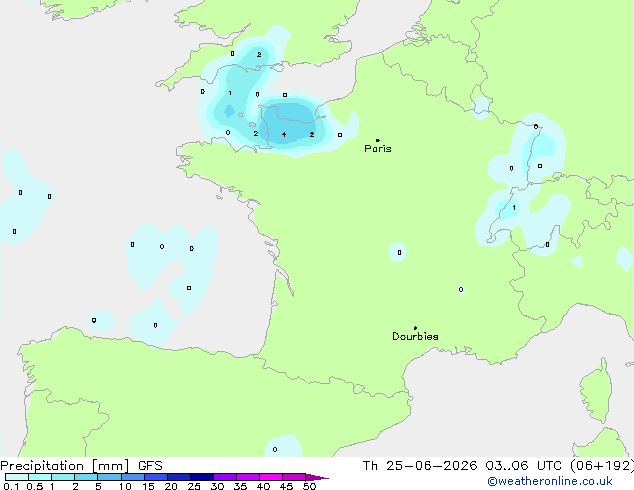The width and height of the screenshot is (634, 490).
Task: Click the above-50 arrow at legend end
Action: point(317,477)
